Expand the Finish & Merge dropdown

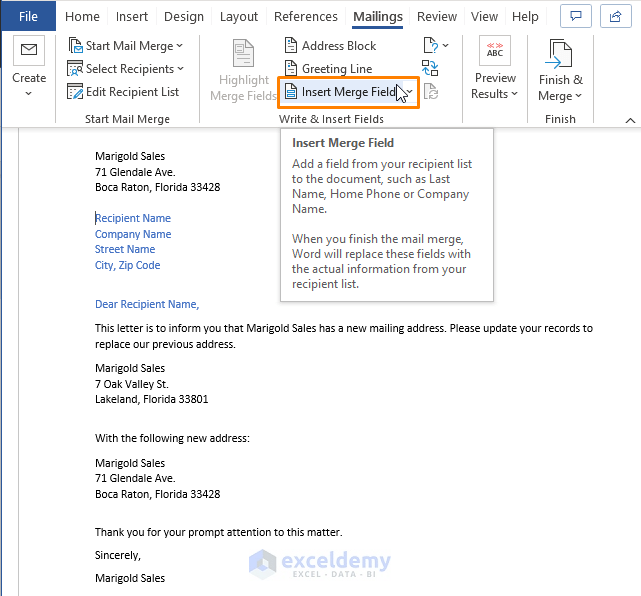tap(578, 96)
